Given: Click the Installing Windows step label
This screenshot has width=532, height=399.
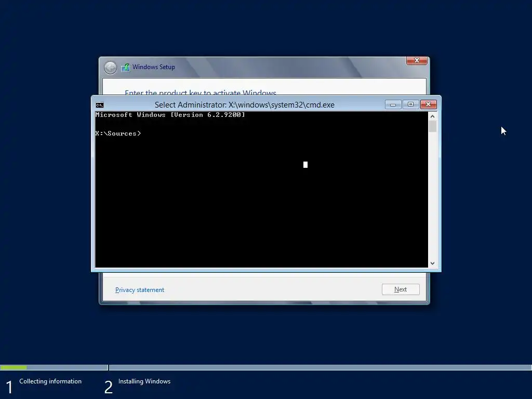Looking at the screenshot, I should click(144, 381).
